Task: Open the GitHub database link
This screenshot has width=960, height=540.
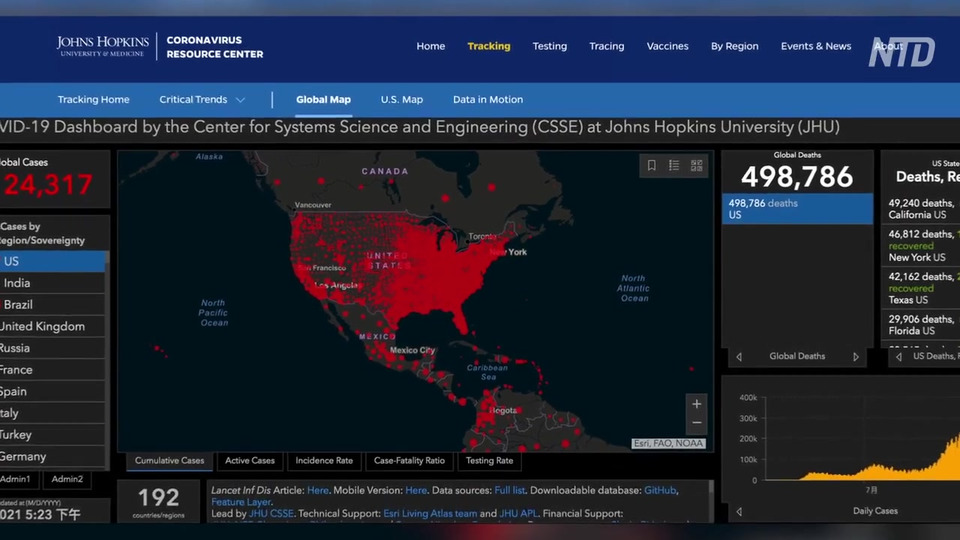Action: [x=660, y=490]
